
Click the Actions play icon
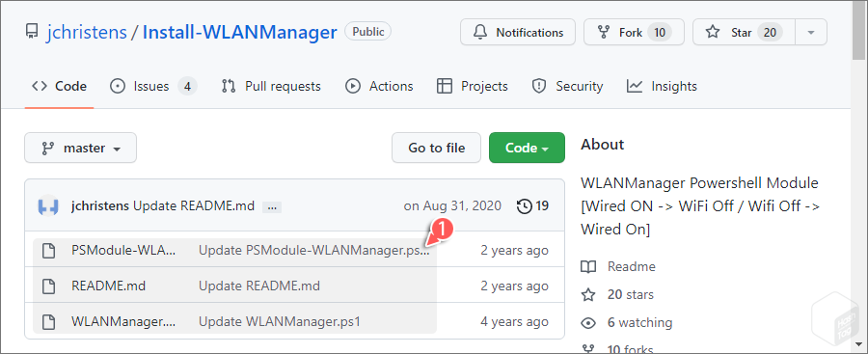pos(353,87)
